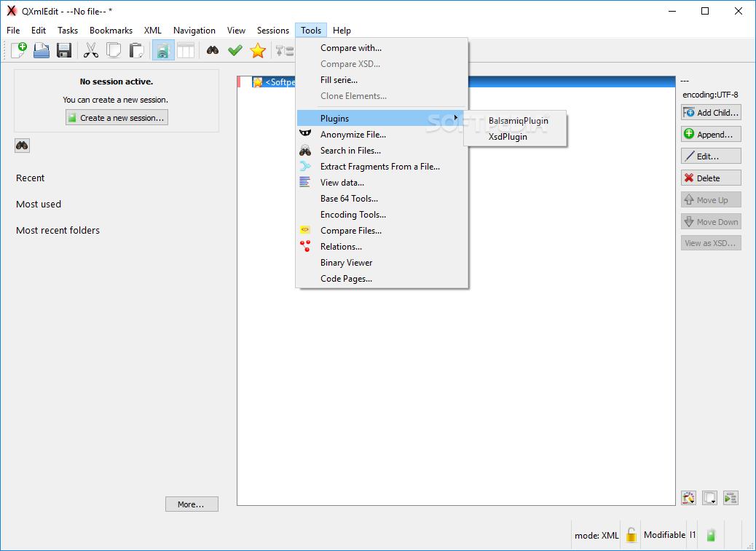The image size is (756, 551).
Task: Click the View data lines icon
Action: (x=304, y=182)
